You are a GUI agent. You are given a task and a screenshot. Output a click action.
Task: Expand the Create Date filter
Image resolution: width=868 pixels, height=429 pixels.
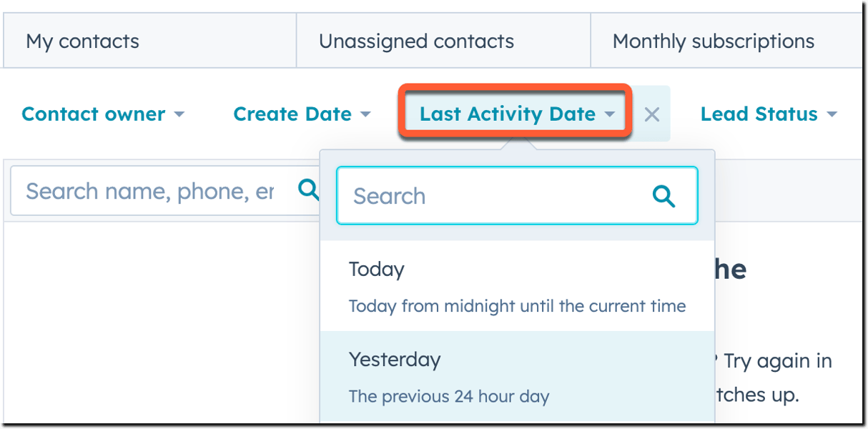tap(292, 114)
